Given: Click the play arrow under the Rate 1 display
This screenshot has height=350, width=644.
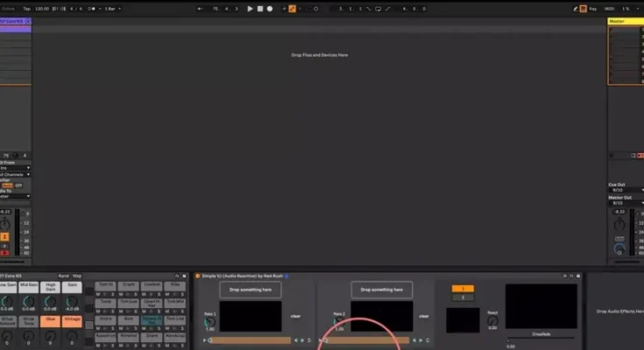Looking at the screenshot, I should (206, 340).
